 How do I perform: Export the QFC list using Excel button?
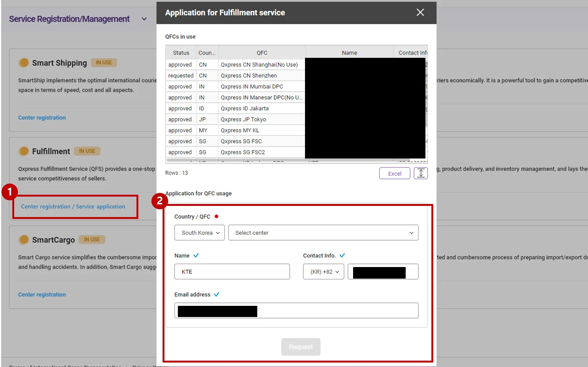(395, 173)
